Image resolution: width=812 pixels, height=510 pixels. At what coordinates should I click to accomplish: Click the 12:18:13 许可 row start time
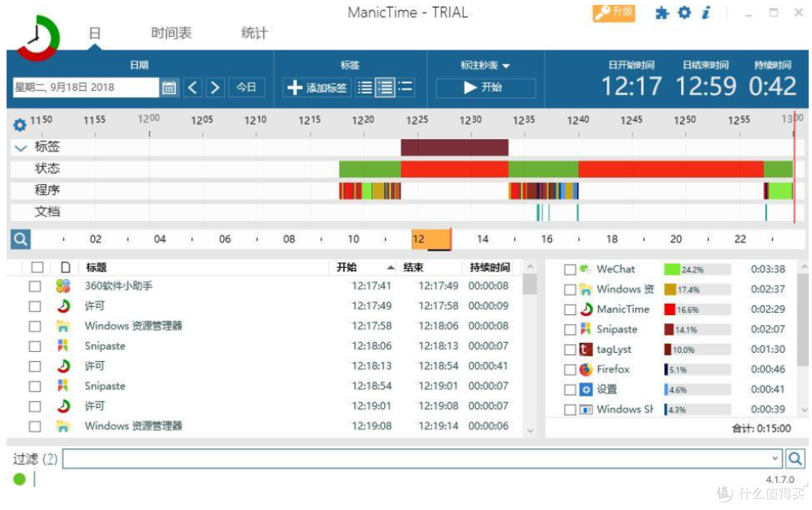point(371,366)
